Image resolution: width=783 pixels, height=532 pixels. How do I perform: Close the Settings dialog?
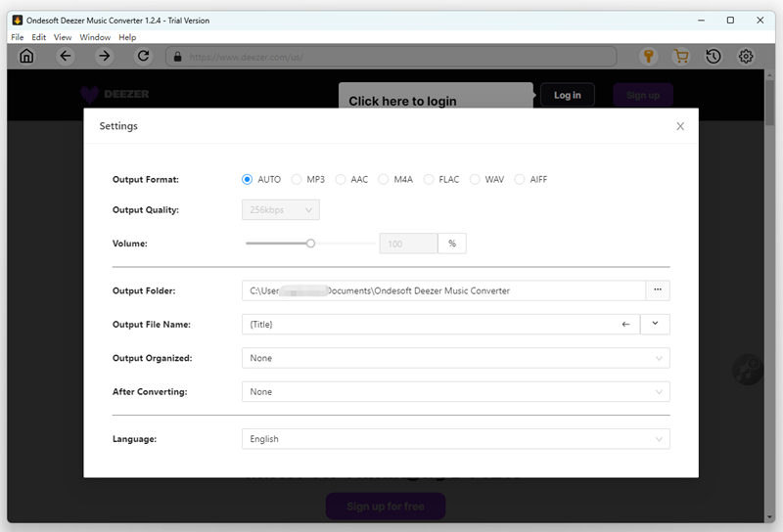click(x=680, y=126)
